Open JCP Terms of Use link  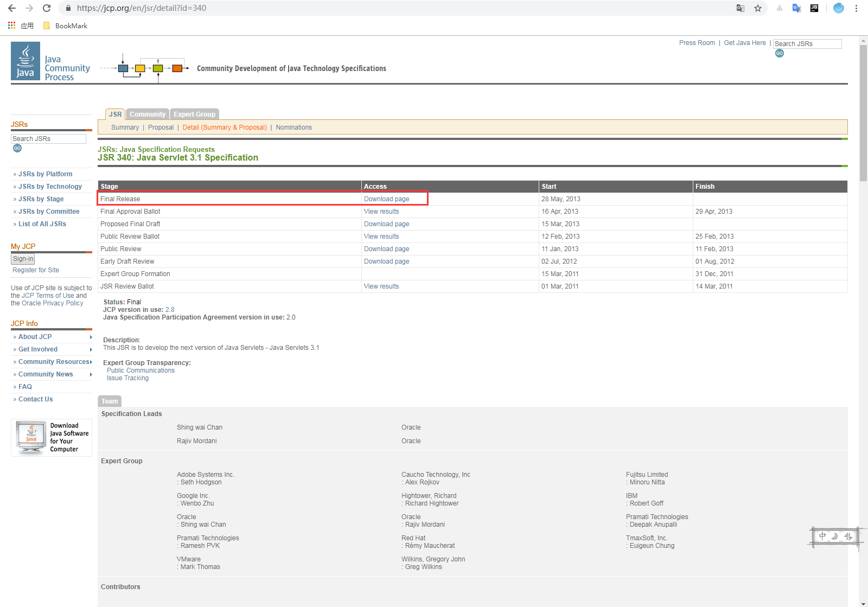click(48, 296)
